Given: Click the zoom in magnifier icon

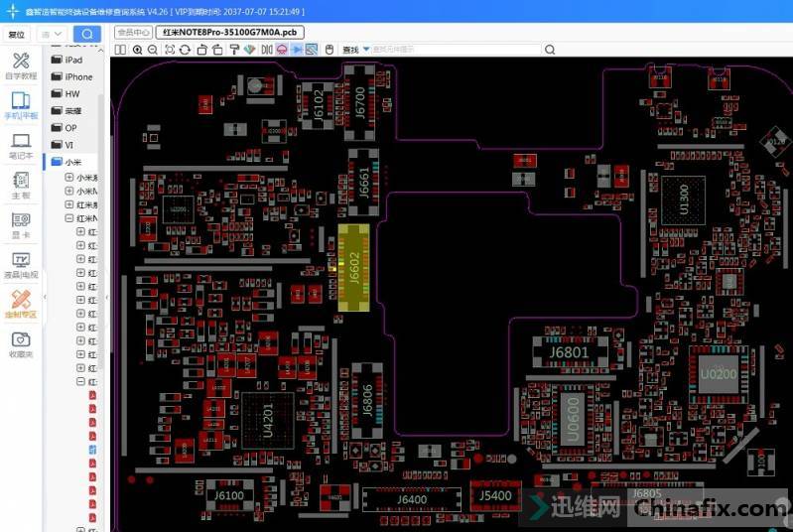Looking at the screenshot, I should click(137, 50).
